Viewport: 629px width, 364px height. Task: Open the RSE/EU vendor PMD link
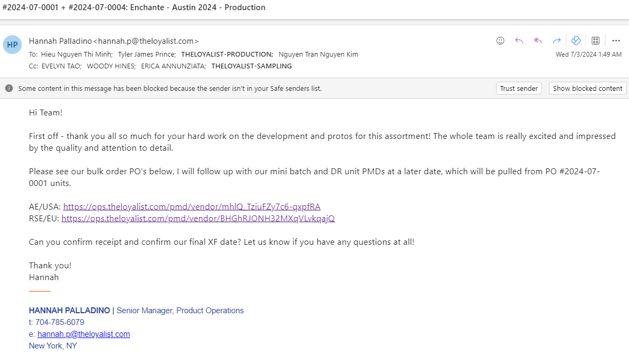click(198, 218)
